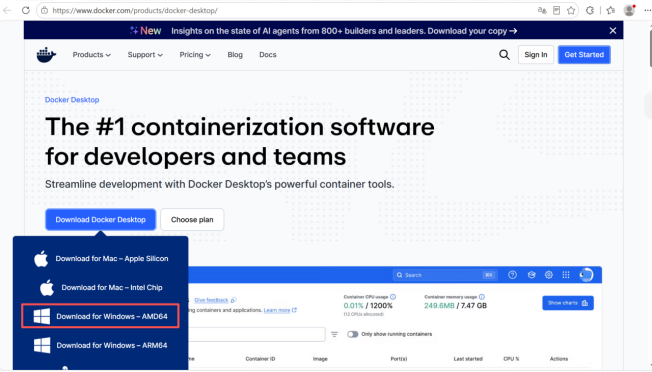
Task: Open the translate page icon
Action: tap(542, 10)
